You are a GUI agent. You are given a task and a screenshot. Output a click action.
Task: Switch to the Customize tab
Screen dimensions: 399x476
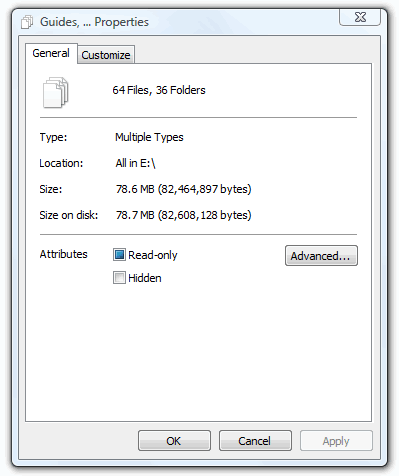point(106,55)
